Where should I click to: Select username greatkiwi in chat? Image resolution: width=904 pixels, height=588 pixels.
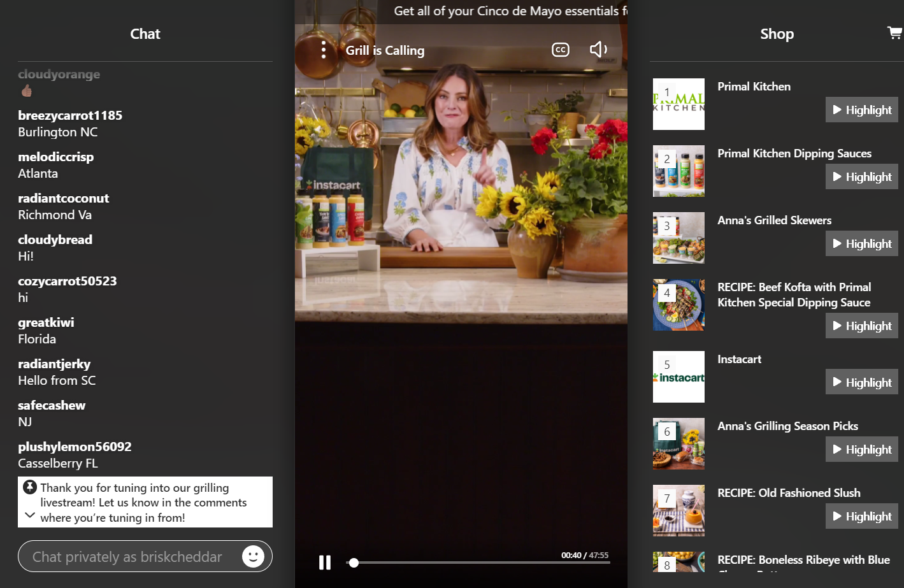46,322
